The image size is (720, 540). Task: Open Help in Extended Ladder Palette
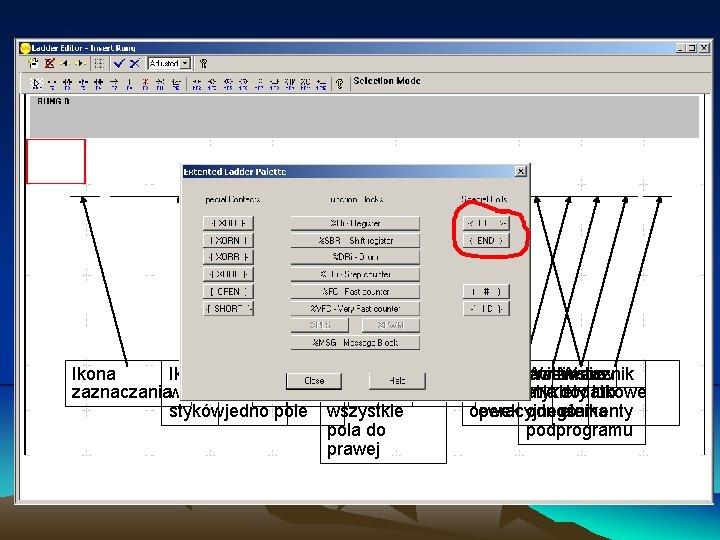[397, 381]
